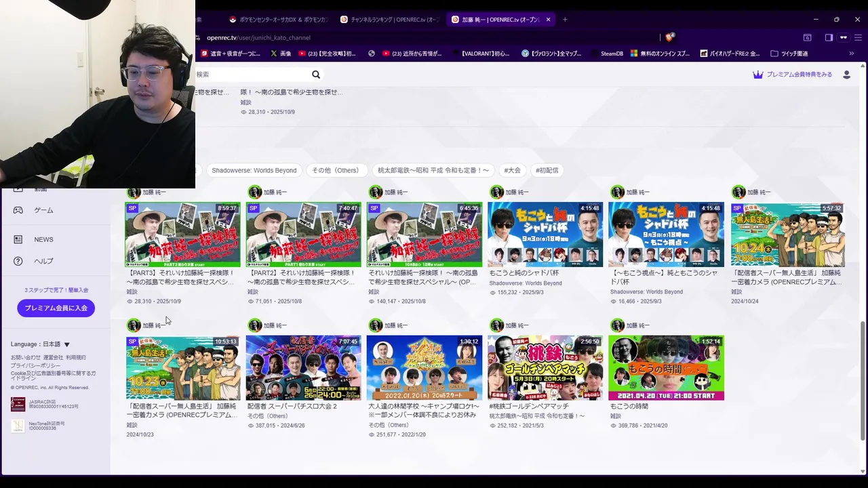Click the 検索 search input field

tap(251, 75)
